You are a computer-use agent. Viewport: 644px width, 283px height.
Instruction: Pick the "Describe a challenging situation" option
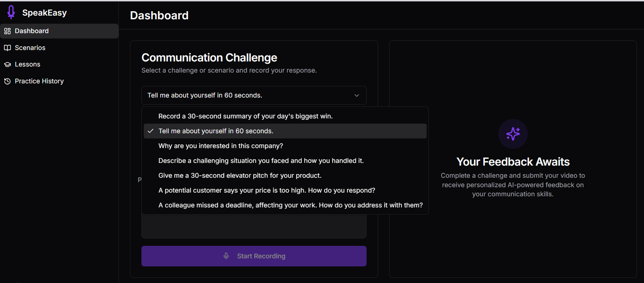[x=261, y=161]
